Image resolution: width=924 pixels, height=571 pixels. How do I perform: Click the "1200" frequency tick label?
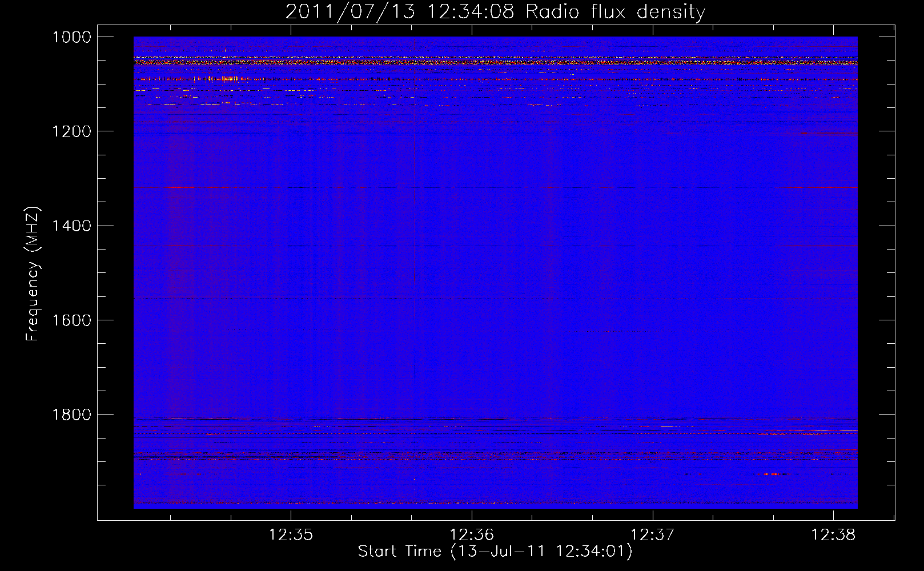tap(72, 131)
